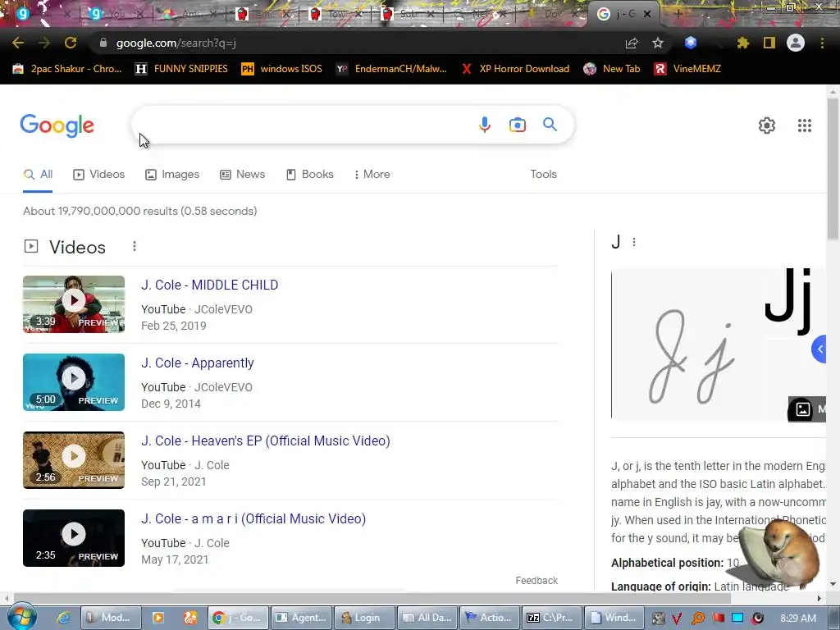Viewport: 840px width, 630px height.
Task: Search by image with the camera icon
Action: (x=517, y=125)
